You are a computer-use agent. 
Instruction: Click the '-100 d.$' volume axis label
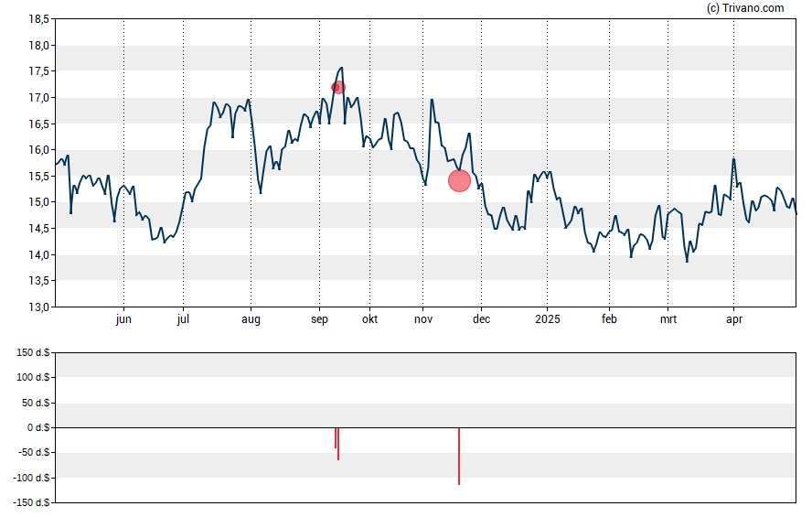32,478
